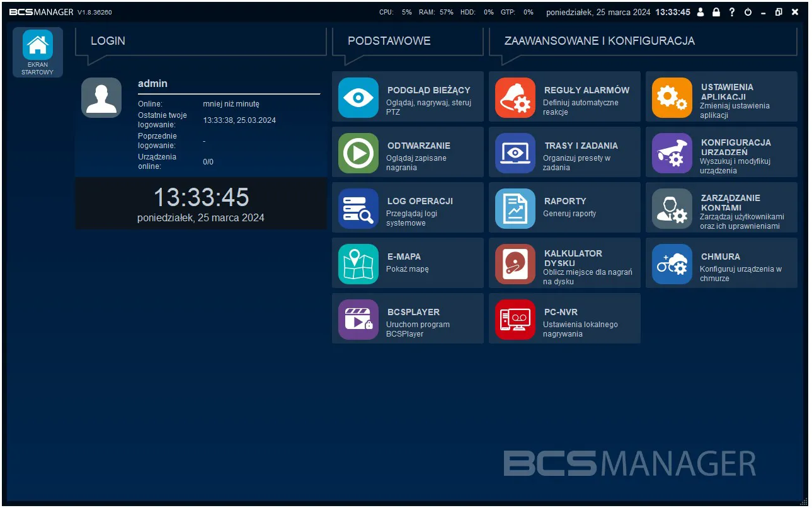
Task: Click the Kalkulator Dysku hard drive icon
Action: [515, 264]
